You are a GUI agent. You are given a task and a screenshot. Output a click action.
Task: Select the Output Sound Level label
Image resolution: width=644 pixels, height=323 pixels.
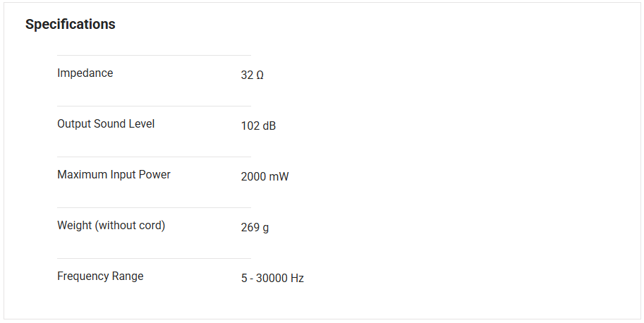[106, 124]
